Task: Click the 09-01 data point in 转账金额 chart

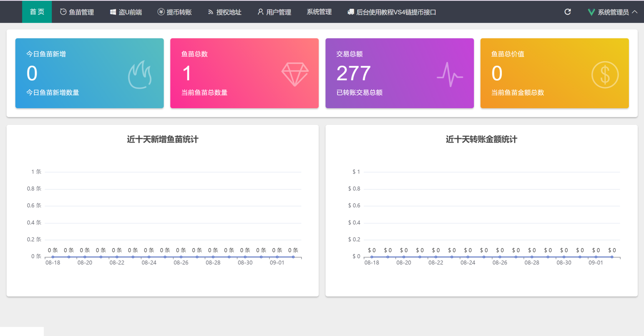Action: click(596, 257)
